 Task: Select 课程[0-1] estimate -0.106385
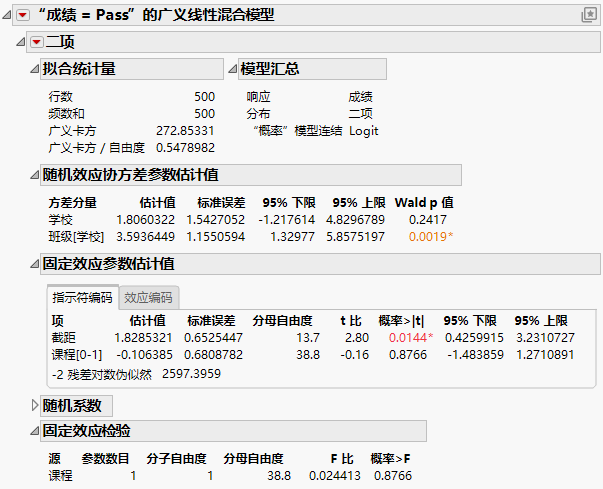click(x=145, y=355)
